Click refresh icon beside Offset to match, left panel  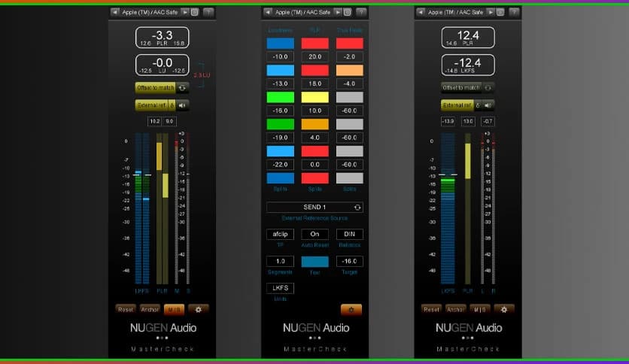[182, 88]
